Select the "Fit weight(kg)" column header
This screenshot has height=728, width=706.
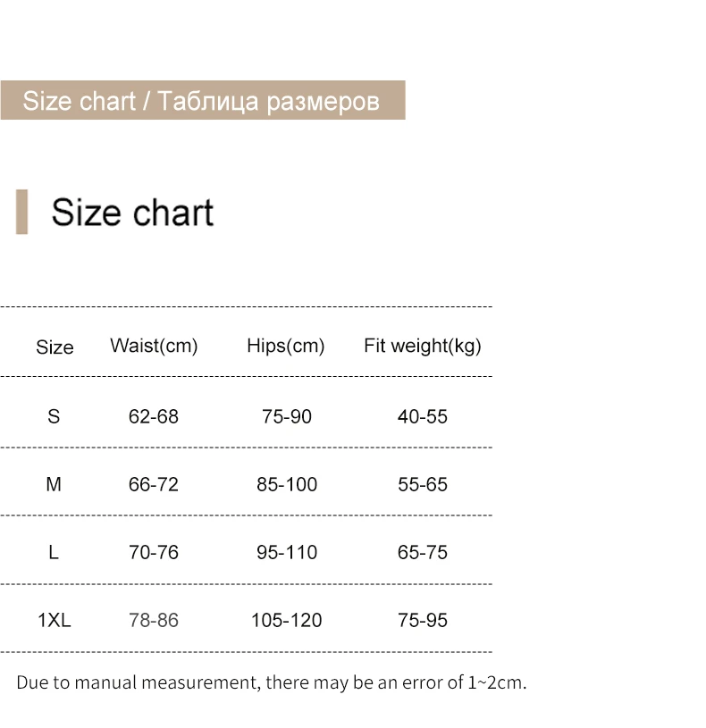(x=422, y=346)
